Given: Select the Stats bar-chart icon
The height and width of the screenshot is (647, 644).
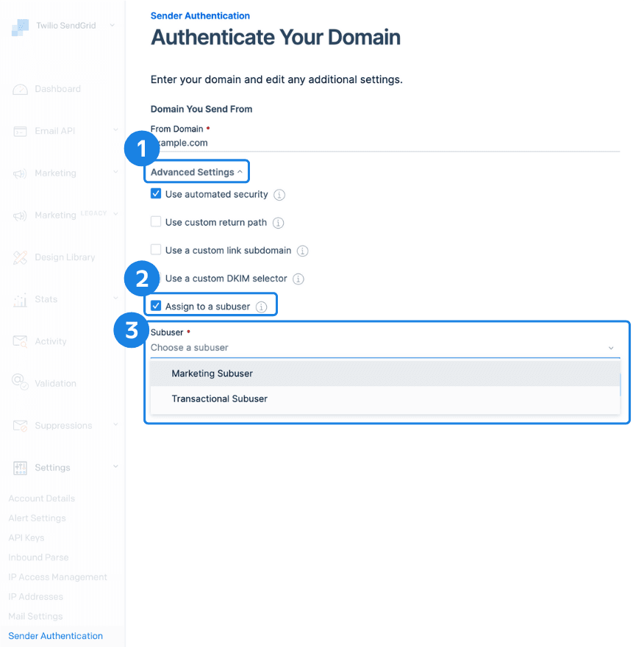Looking at the screenshot, I should pos(20,299).
